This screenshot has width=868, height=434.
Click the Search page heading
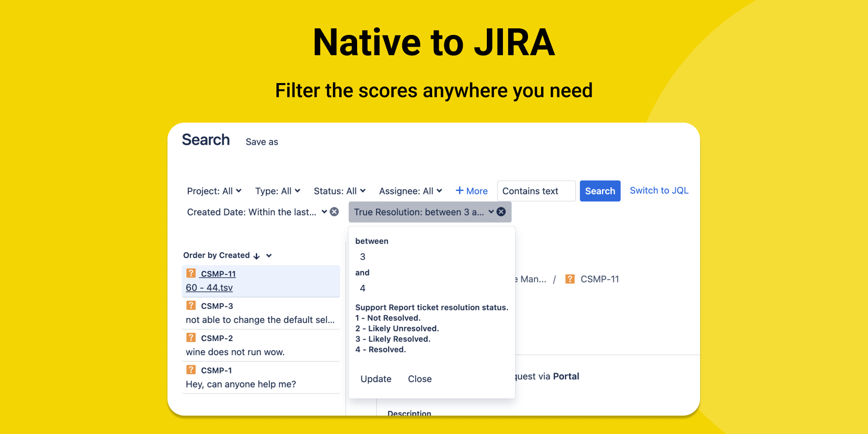pyautogui.click(x=206, y=140)
